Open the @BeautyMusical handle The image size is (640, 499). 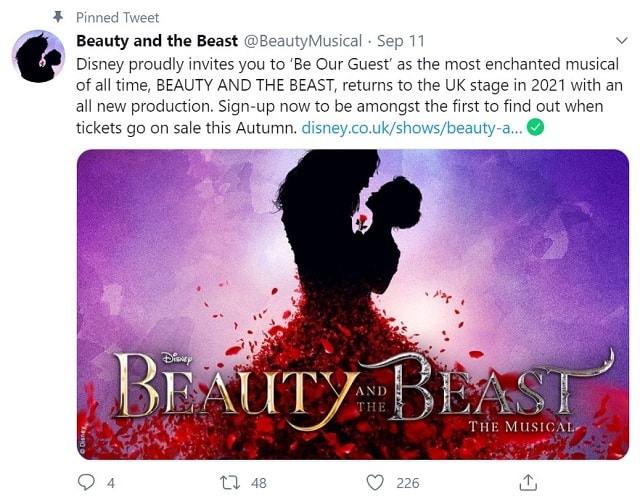(x=302, y=41)
